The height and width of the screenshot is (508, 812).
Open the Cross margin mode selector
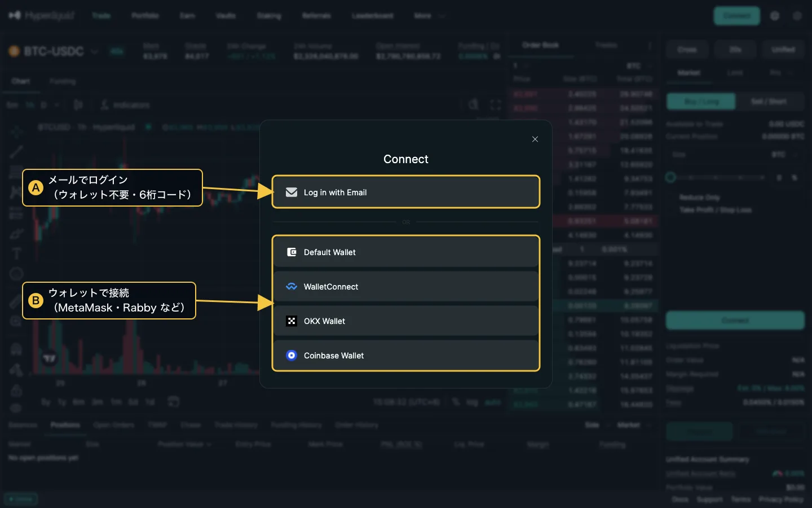pos(687,50)
